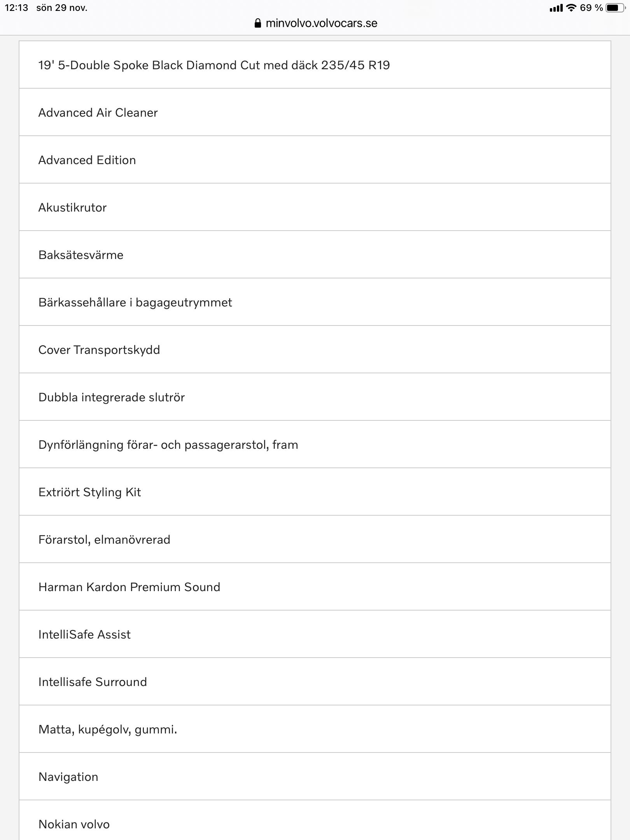Image resolution: width=630 pixels, height=840 pixels.
Task: Click the Cover Transportskydd row
Action: [315, 350]
